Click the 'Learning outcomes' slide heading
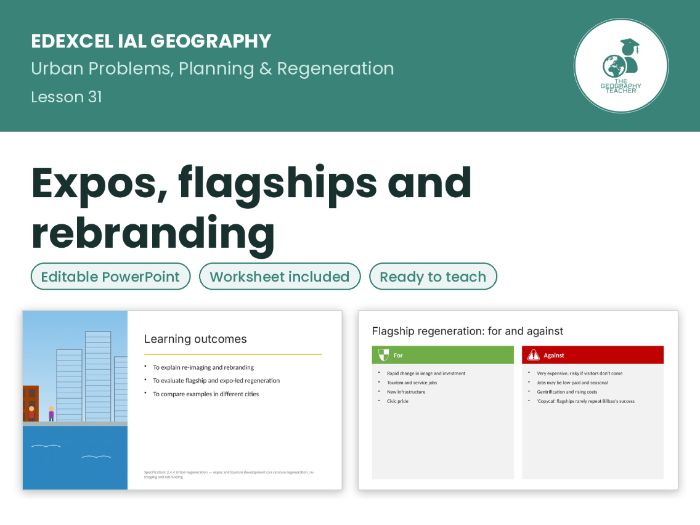The width and height of the screenshot is (700, 525). click(x=195, y=339)
